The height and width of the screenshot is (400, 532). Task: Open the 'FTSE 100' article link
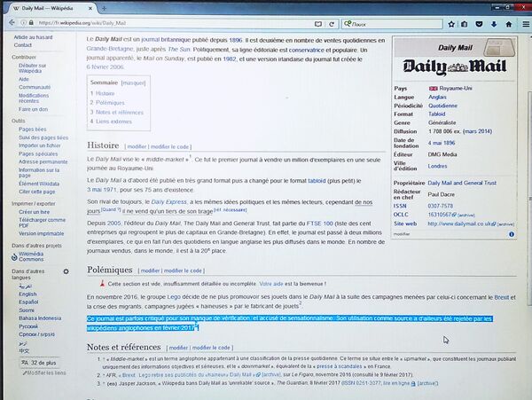[x=319, y=224]
